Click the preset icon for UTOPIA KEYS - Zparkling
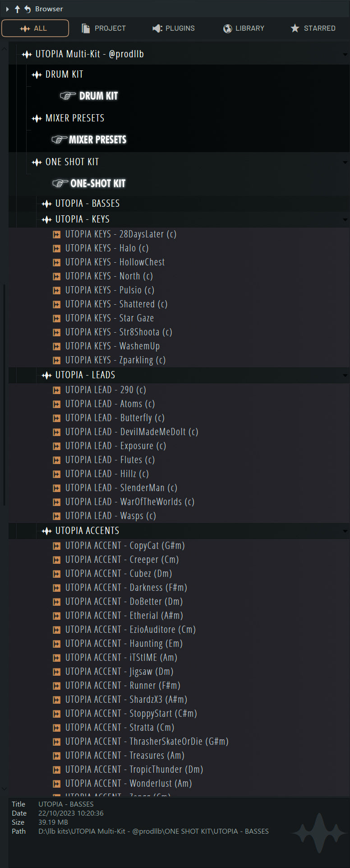Viewport: 350px width, 868px height. (x=57, y=361)
